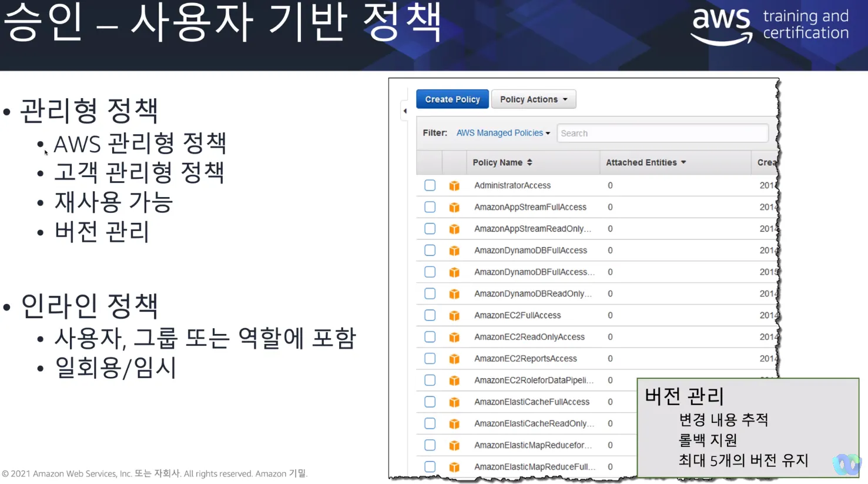Click the 'AWS 관리형 정책' bullet text

coord(140,143)
